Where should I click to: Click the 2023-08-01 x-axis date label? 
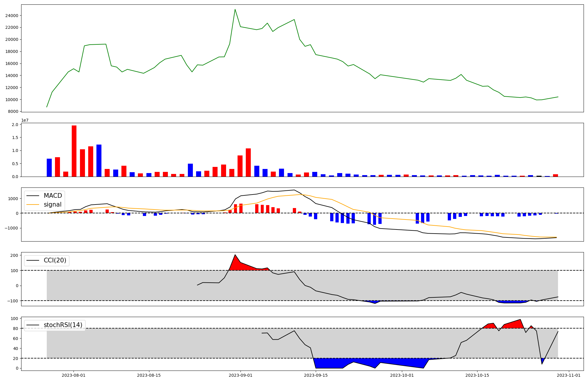pyautogui.click(x=73, y=375)
